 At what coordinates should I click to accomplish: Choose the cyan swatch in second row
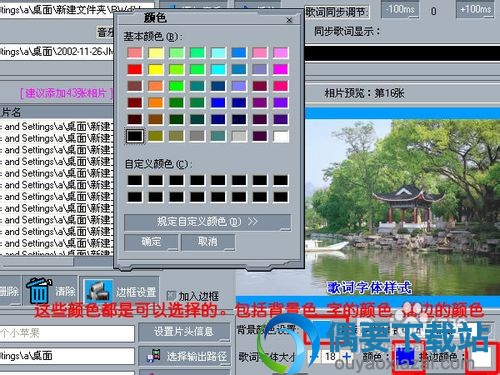[218, 69]
